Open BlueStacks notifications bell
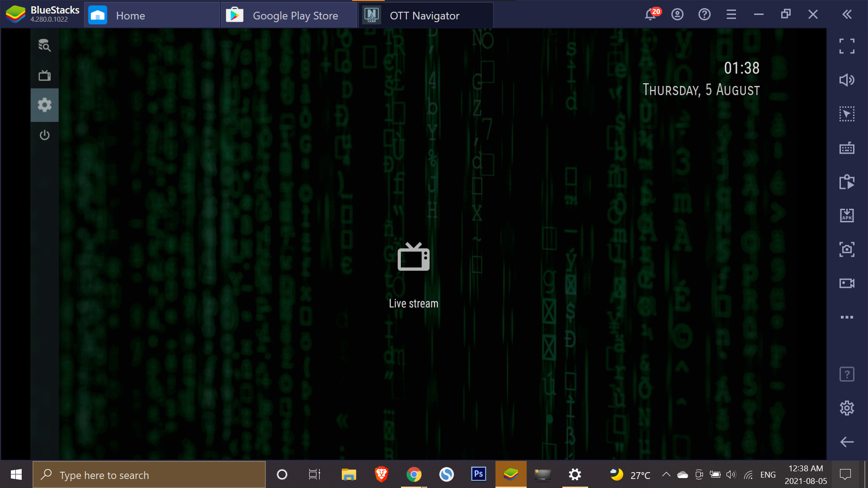This screenshot has width=868, height=488. click(x=651, y=14)
